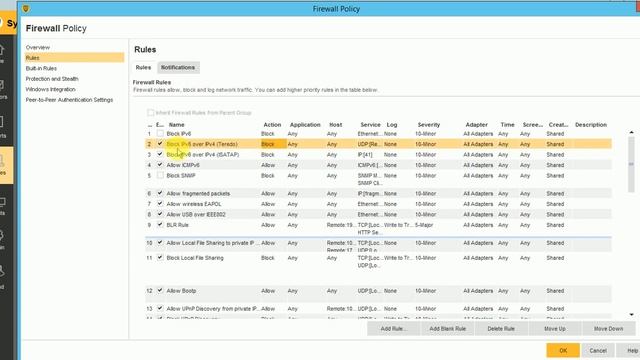Image resolution: width=640 pixels, height=360 pixels.
Task: Select the "Allow ICMPv6" rule name
Action: tap(183, 165)
